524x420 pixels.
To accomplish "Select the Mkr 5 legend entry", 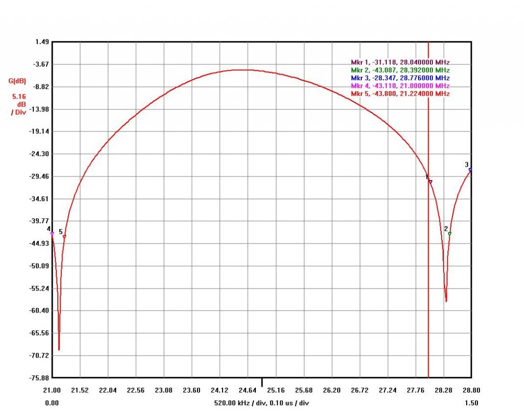I will (400, 94).
